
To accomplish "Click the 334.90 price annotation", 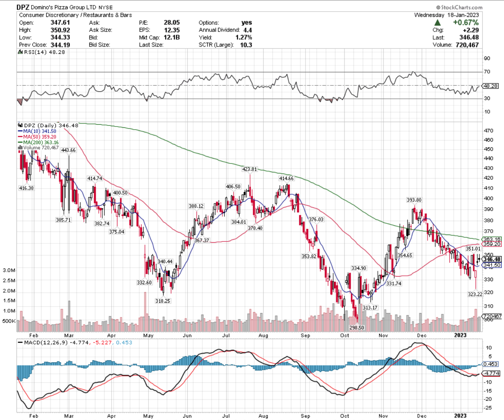I will [x=359, y=268].
